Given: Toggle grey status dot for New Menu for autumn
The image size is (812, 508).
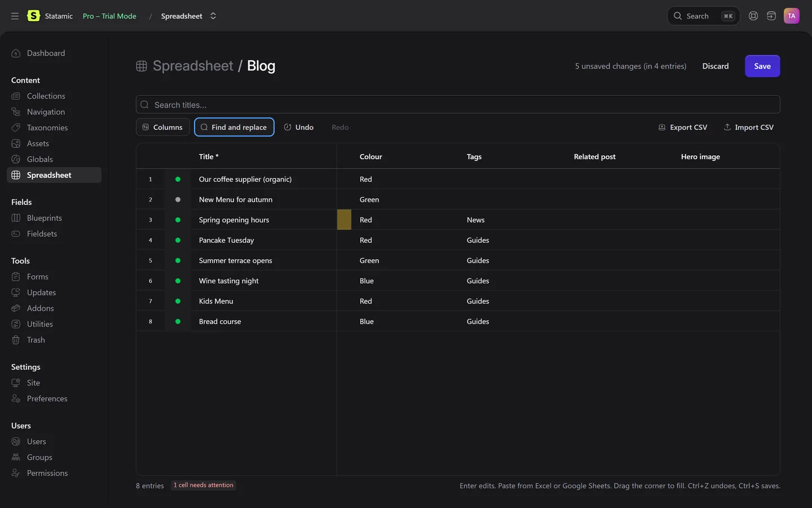Looking at the screenshot, I should click(x=178, y=199).
